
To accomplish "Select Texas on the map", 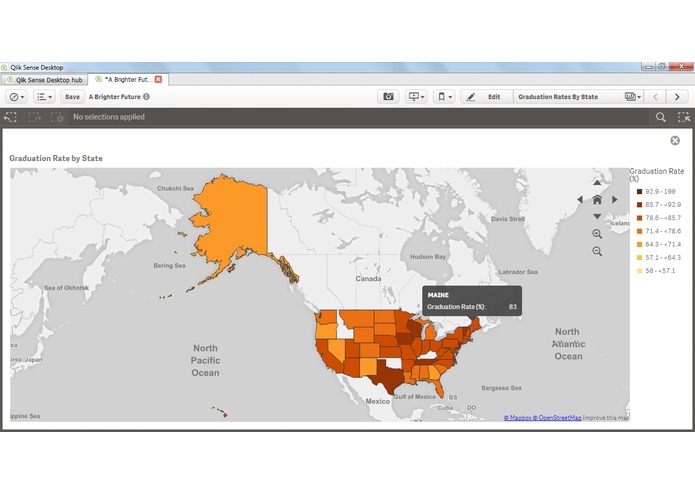I will tap(388, 376).
